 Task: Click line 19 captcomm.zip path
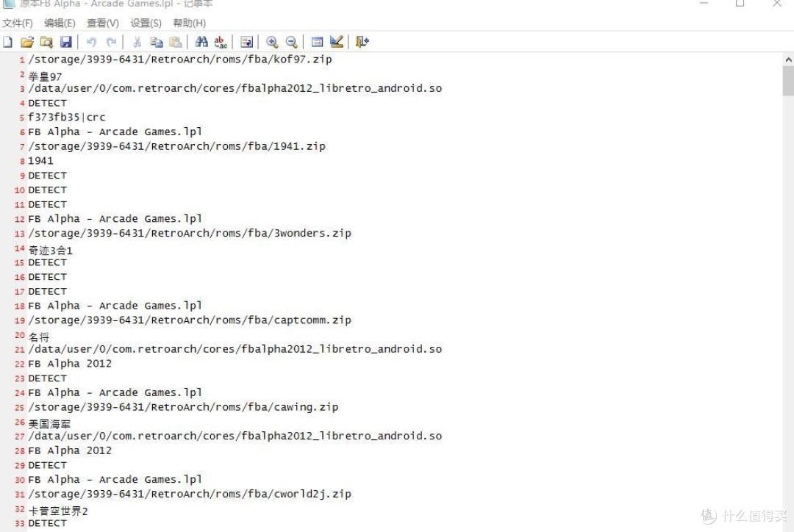[190, 320]
